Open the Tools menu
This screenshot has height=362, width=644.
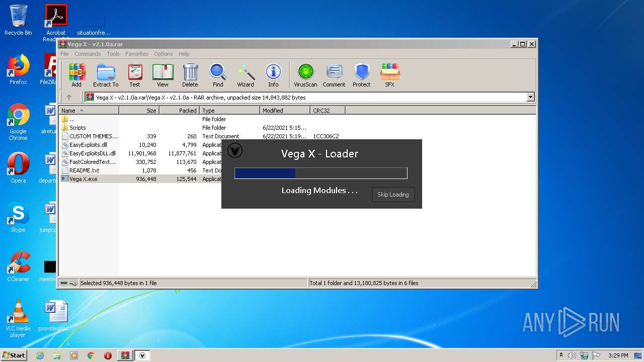point(113,54)
